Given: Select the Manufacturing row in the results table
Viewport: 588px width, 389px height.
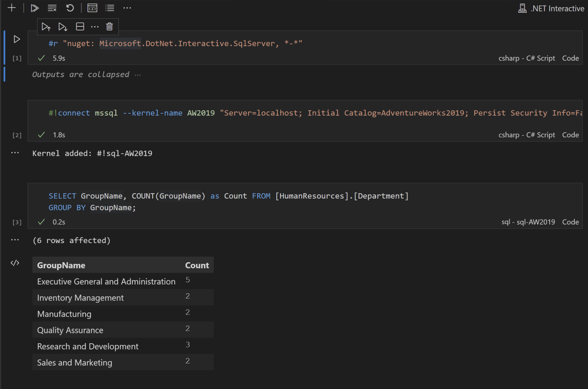Looking at the screenshot, I should (64, 314).
